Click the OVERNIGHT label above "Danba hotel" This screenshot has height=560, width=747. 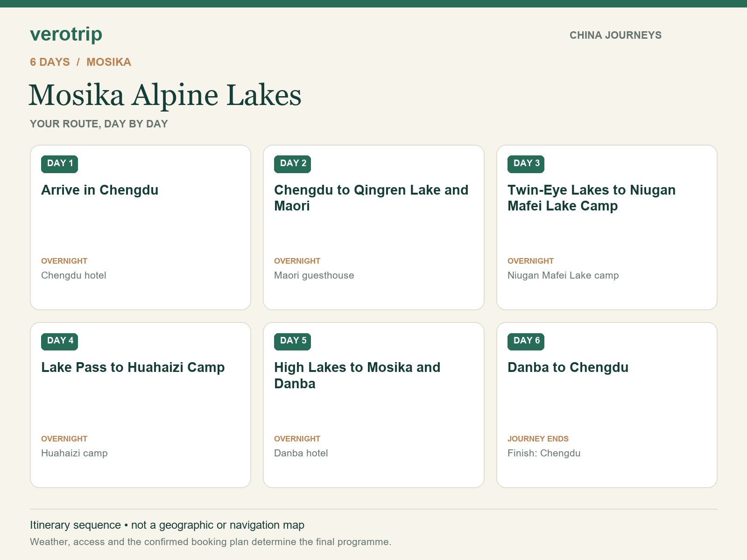point(297,439)
